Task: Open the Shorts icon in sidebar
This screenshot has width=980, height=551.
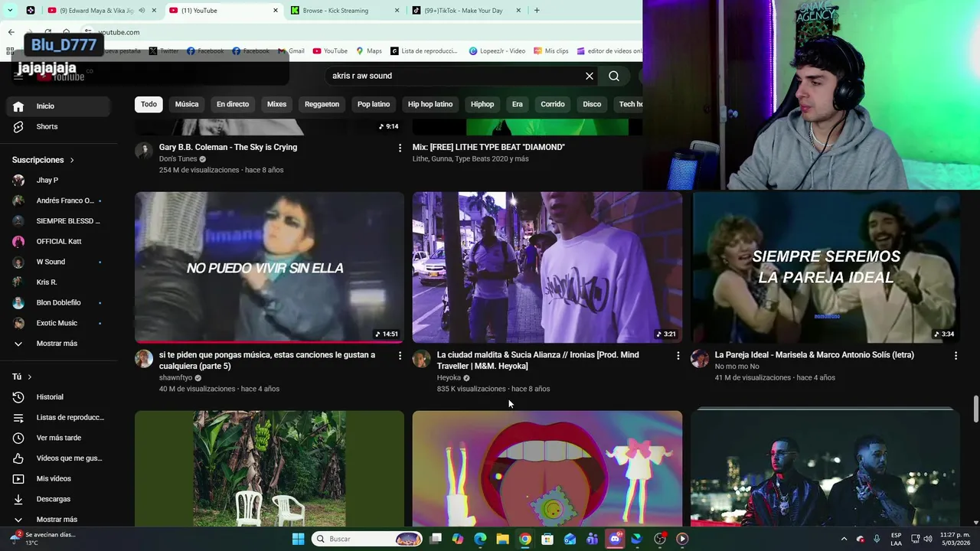Action: click(x=18, y=126)
